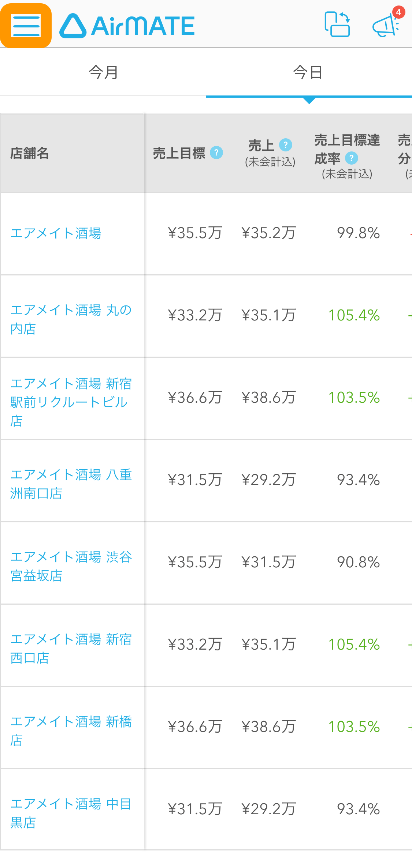Open the 新橋店 store link

pyautogui.click(x=71, y=731)
